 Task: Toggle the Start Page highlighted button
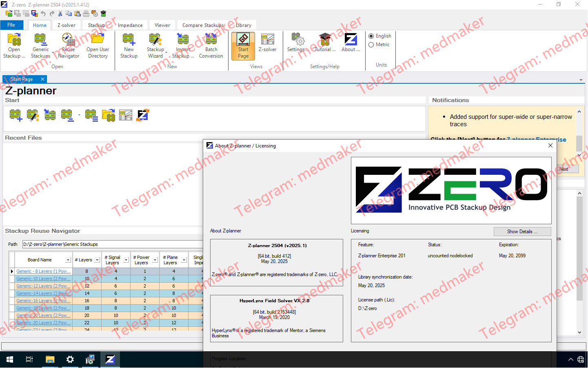243,45
